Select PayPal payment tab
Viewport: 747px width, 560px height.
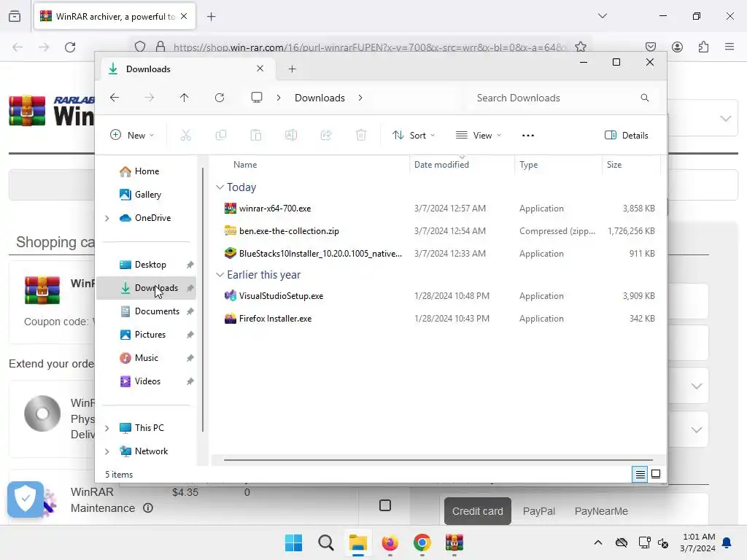coord(539,511)
